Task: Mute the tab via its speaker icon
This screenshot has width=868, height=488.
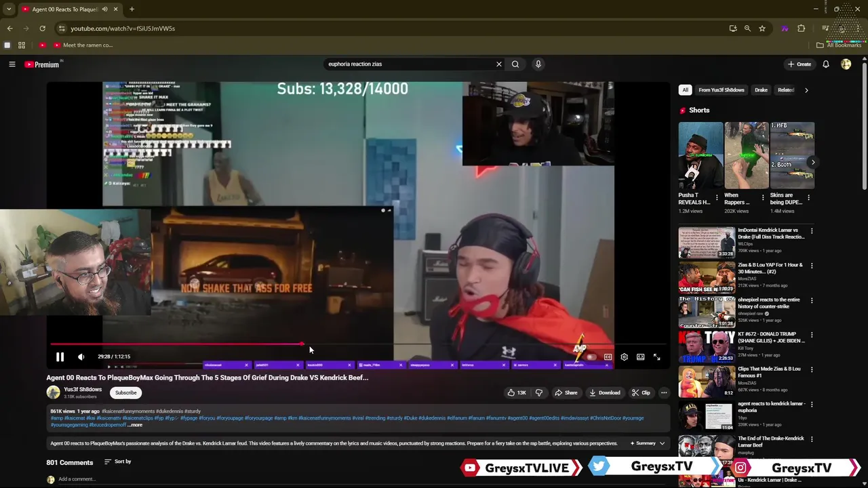Action: coord(104,9)
